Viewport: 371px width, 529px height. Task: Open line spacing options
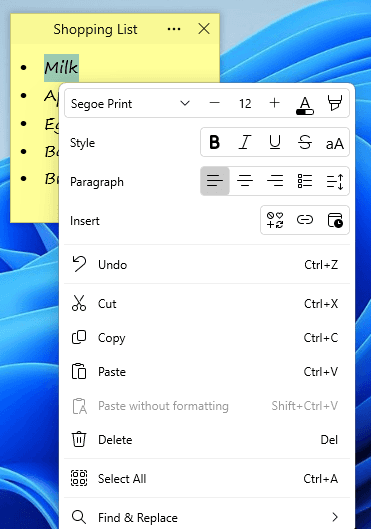335,181
